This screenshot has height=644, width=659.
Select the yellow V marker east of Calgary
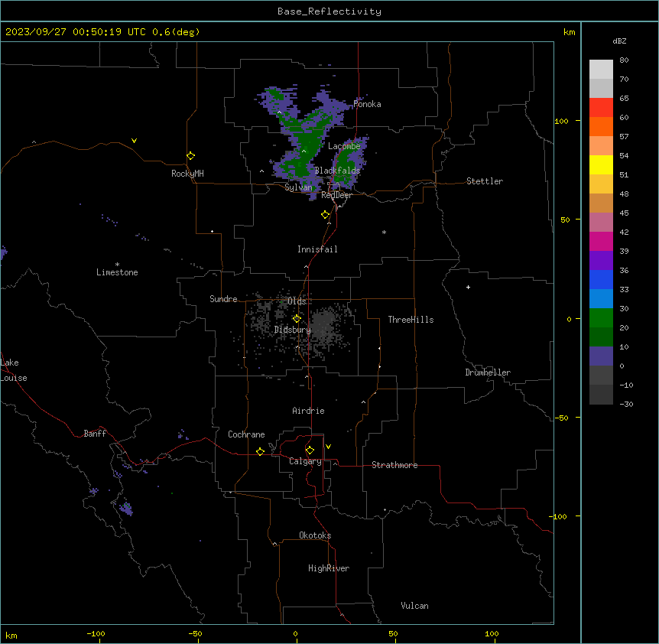(328, 447)
